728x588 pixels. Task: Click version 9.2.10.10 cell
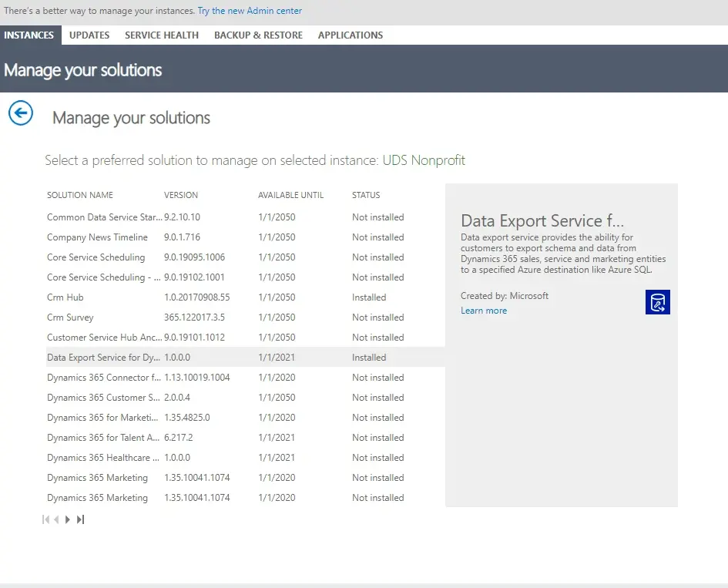coord(182,217)
